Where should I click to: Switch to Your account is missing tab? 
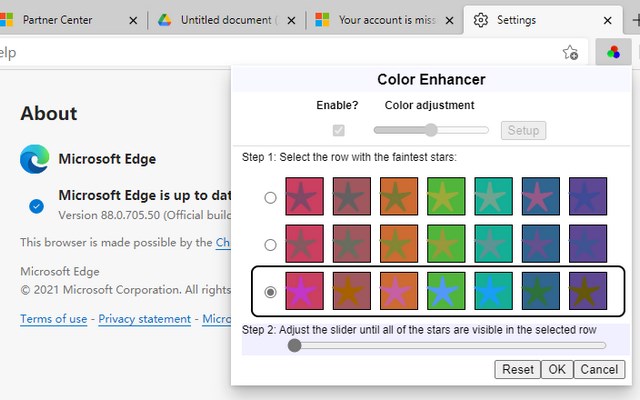[x=385, y=19]
